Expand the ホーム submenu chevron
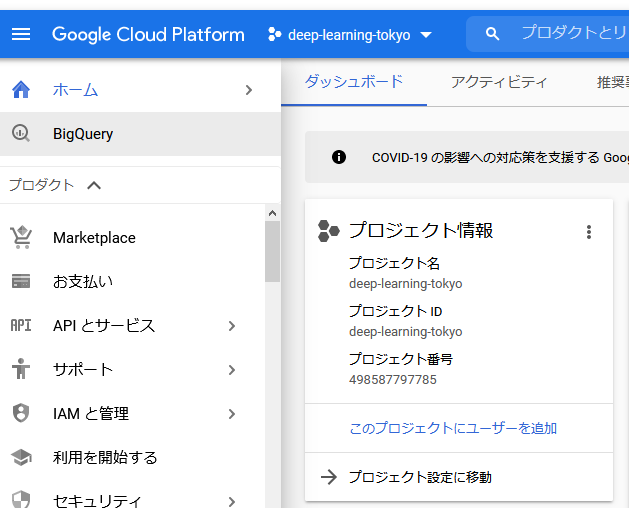 [x=249, y=90]
